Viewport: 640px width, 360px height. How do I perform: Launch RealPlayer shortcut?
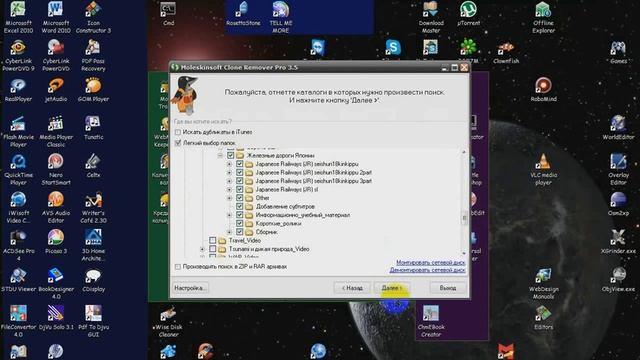[18, 90]
